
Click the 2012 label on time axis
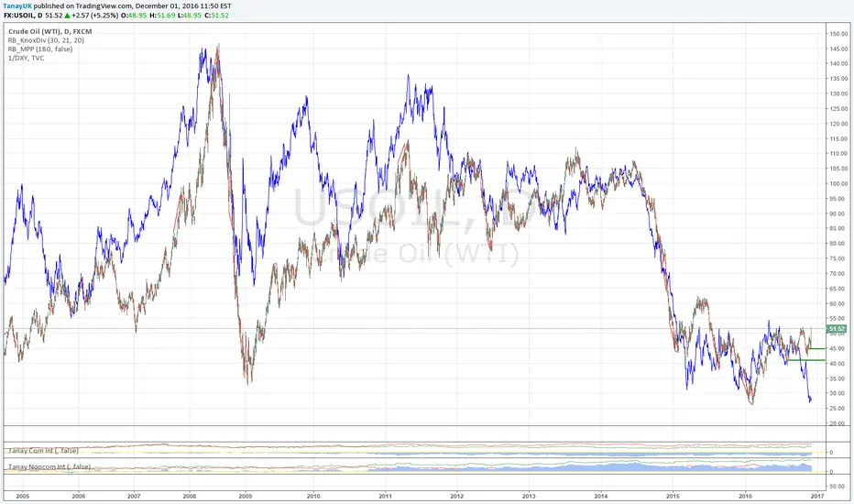(x=457, y=496)
